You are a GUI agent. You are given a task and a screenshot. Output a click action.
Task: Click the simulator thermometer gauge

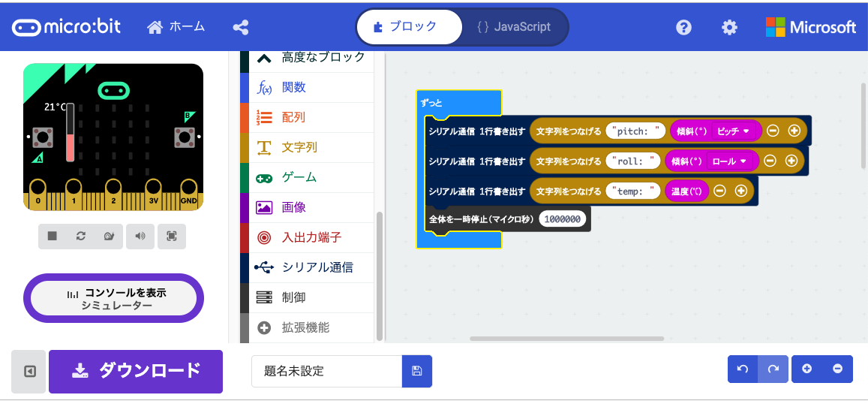pos(71,132)
